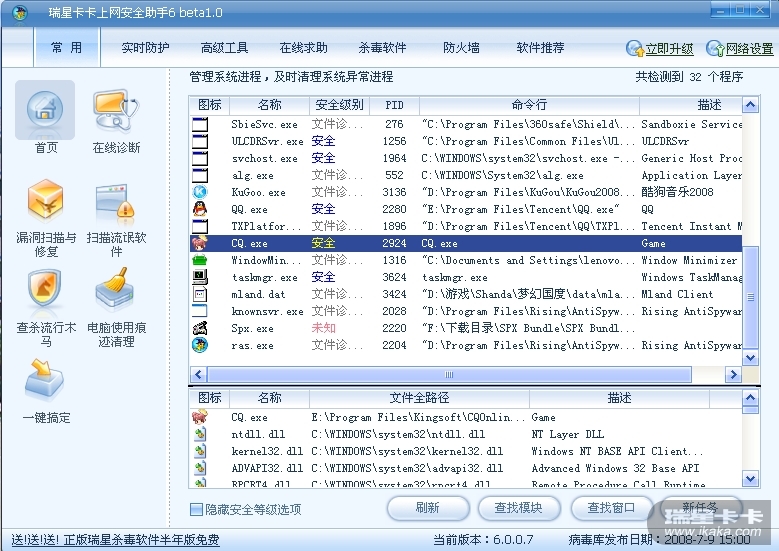779x551 pixels.
Task: Click process list scroll up arrow
Action: pos(750,105)
